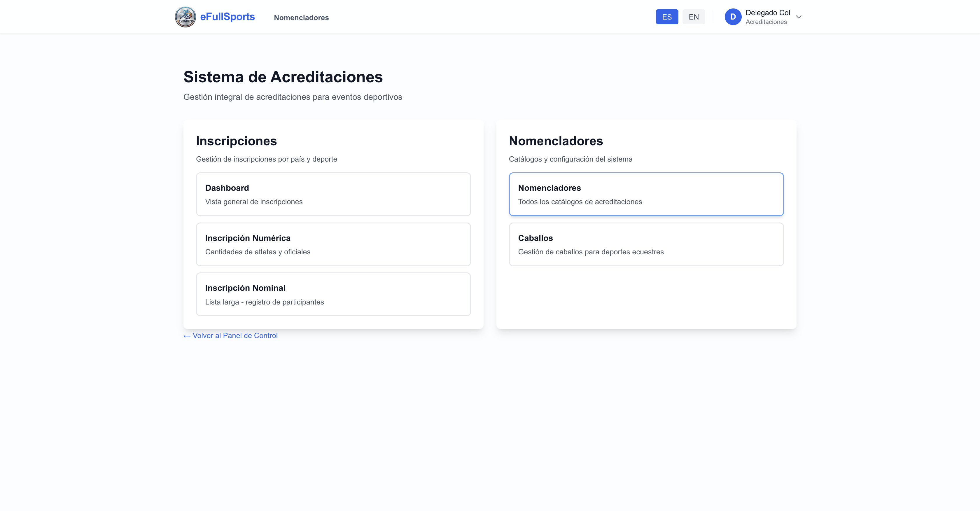
Task: Expand the user menu chevron
Action: pos(799,17)
